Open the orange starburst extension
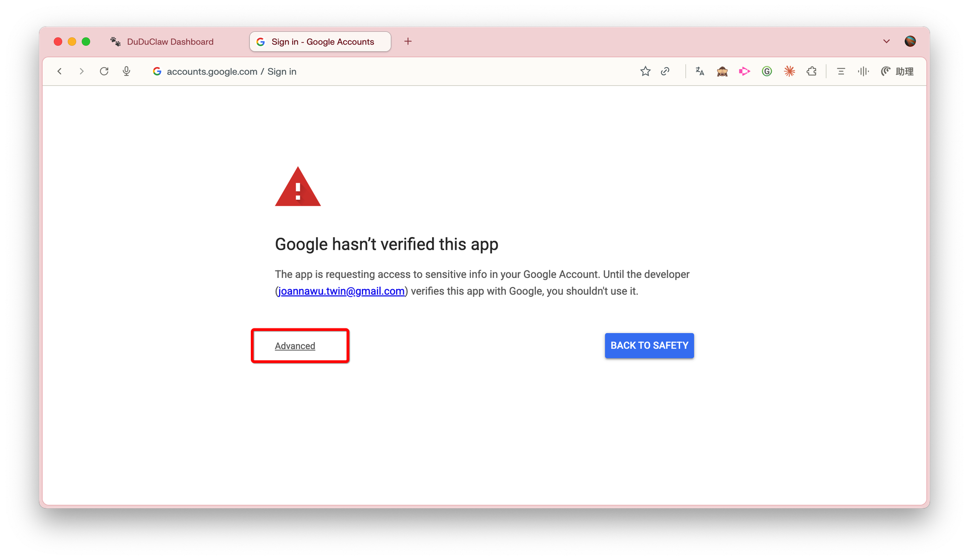Screen dimensions: 969x560 789,72
